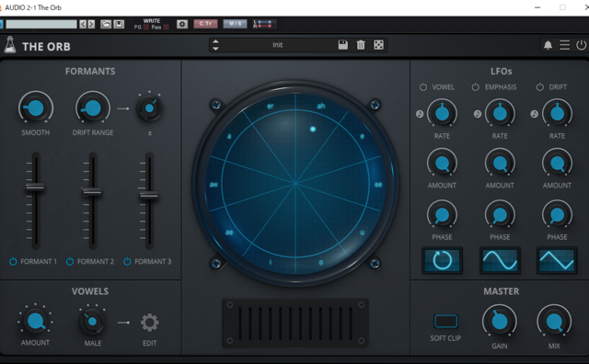Click the WRITE automation label
The width and height of the screenshot is (589, 364).
(152, 21)
